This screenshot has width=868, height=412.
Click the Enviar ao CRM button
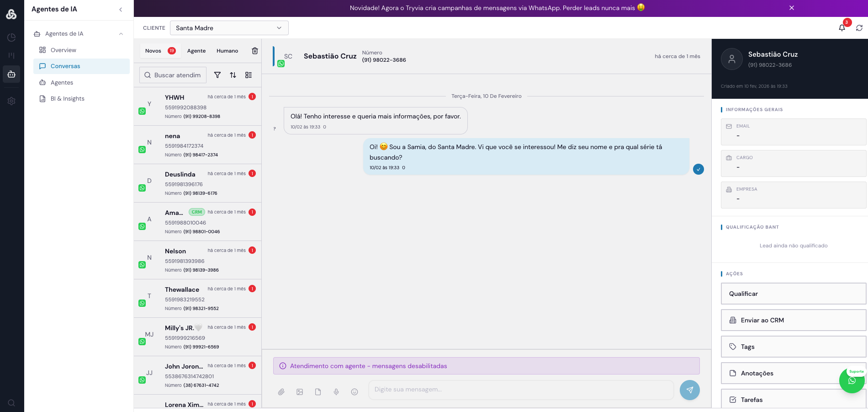[793, 320]
